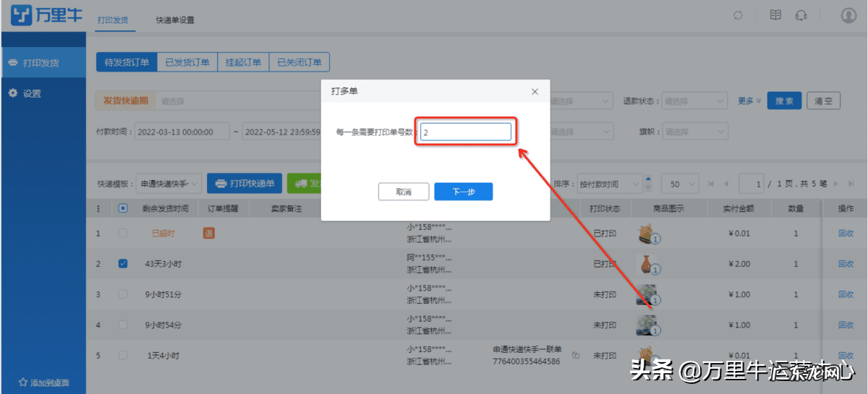Open the 退款状态 dropdown
Screen dimensions: 868x394
click(694, 101)
